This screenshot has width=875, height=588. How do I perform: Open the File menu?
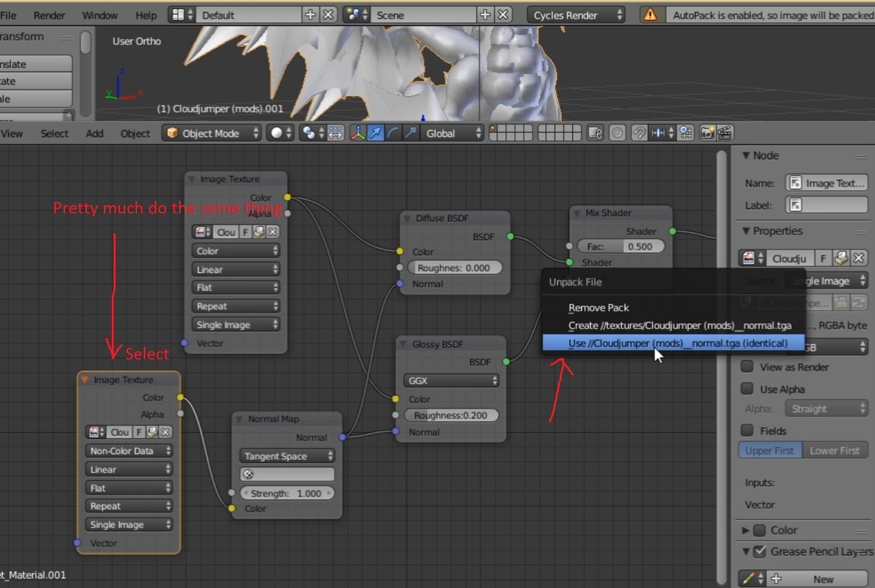(8, 15)
